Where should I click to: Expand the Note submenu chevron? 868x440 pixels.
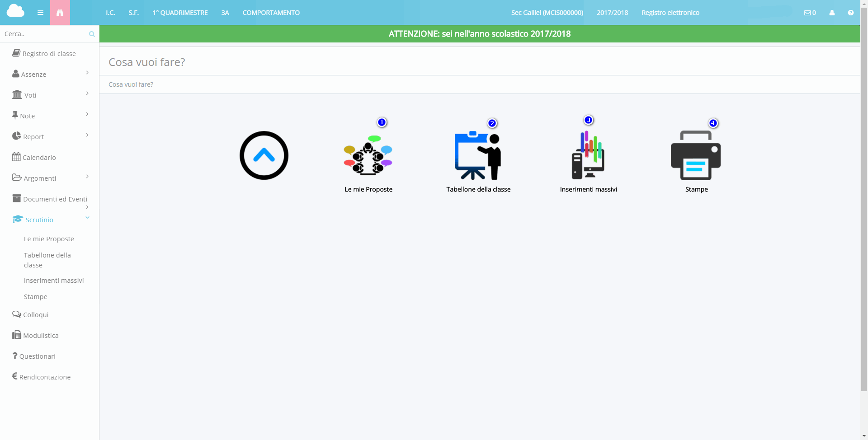[87, 114]
